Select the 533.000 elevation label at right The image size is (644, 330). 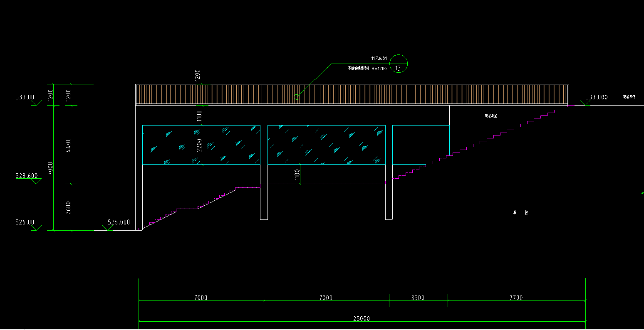[596, 97]
